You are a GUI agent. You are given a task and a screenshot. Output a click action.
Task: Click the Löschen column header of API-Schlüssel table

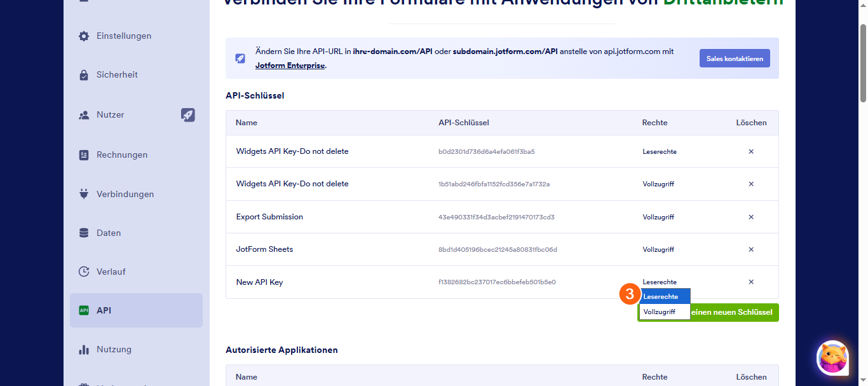tap(751, 123)
